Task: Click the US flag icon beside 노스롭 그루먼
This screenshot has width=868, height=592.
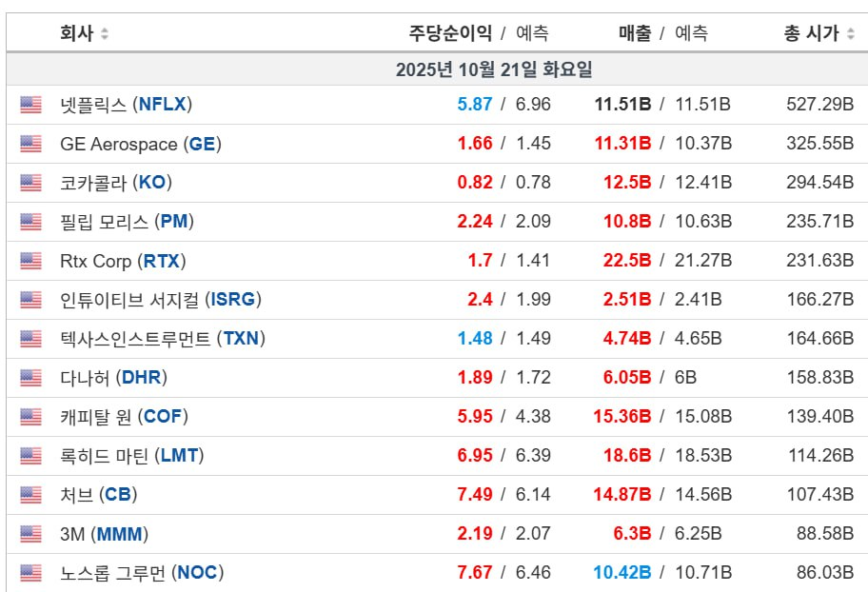Action: (31, 573)
